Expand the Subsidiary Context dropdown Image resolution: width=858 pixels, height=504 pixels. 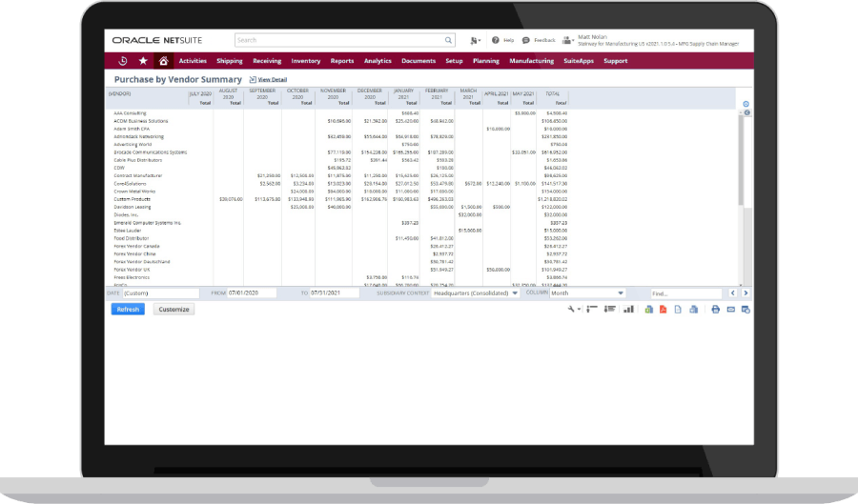(x=515, y=293)
